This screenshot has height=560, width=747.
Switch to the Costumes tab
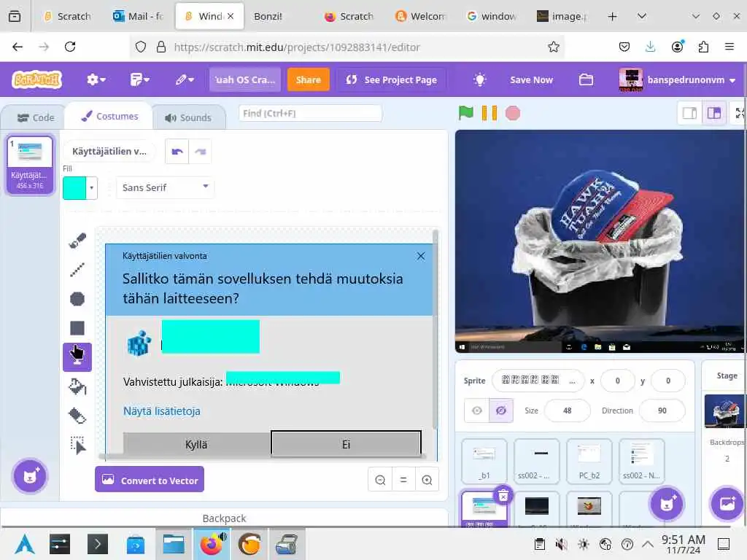[x=109, y=117]
